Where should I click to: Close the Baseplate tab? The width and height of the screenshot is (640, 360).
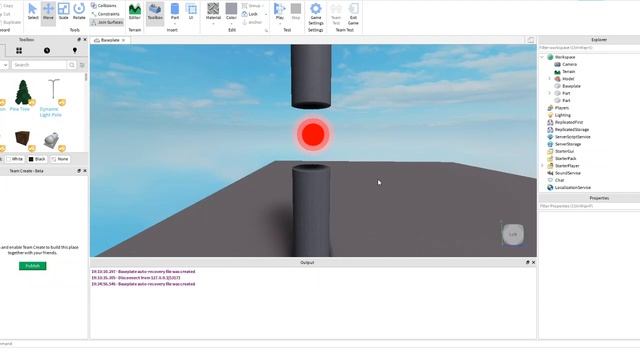[123, 40]
